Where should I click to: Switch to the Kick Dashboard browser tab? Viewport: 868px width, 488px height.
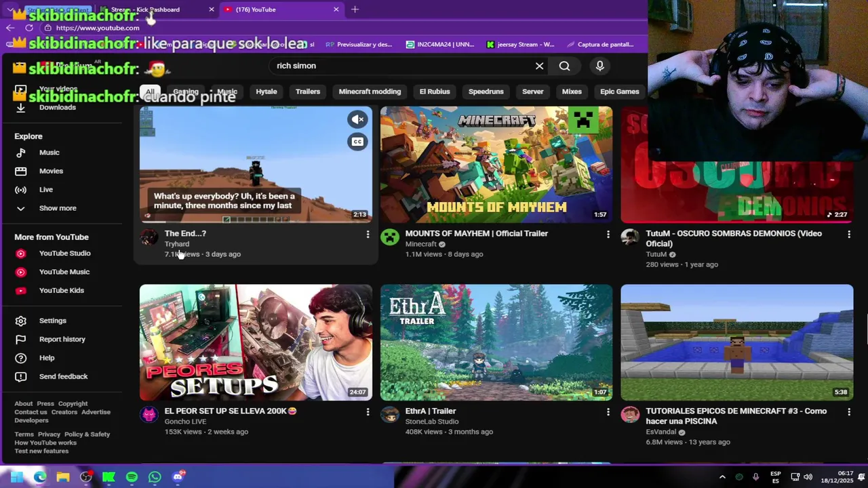coord(157,9)
